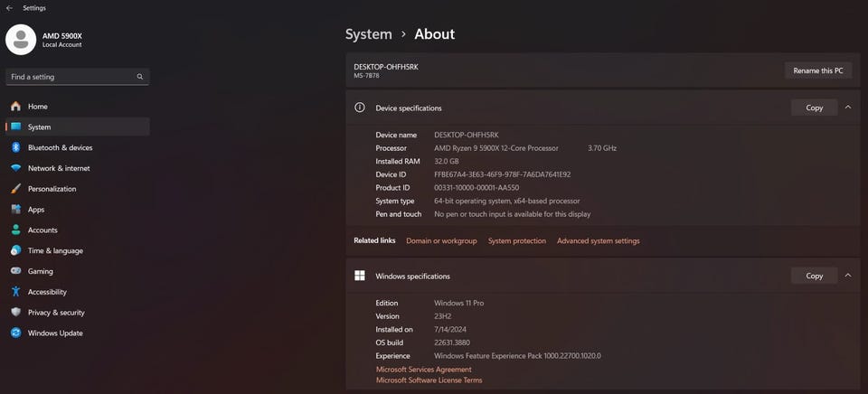Select Privacy & security in sidebar
868x394 pixels.
[56, 313]
